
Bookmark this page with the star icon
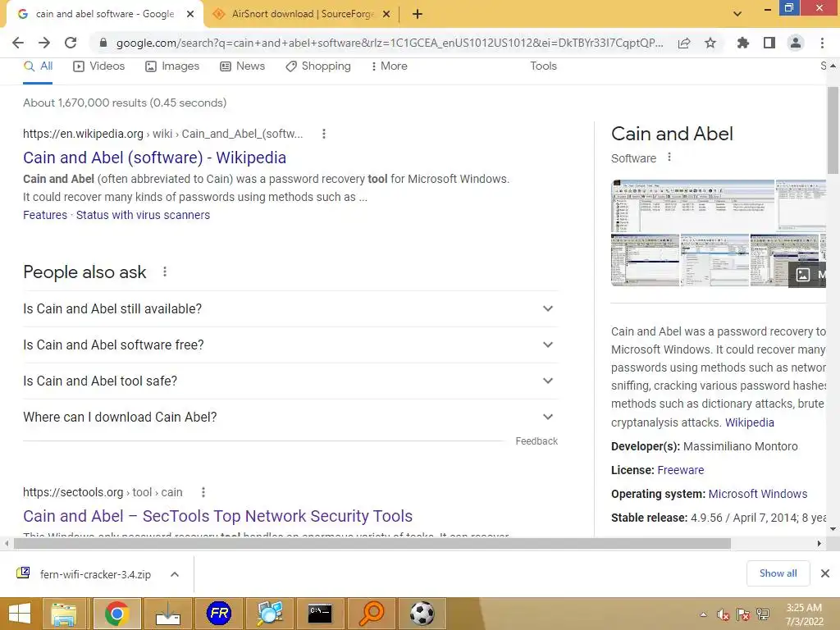coord(710,43)
